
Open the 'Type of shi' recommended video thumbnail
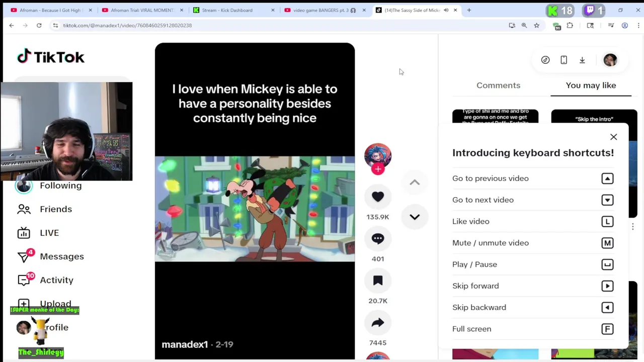(495, 117)
